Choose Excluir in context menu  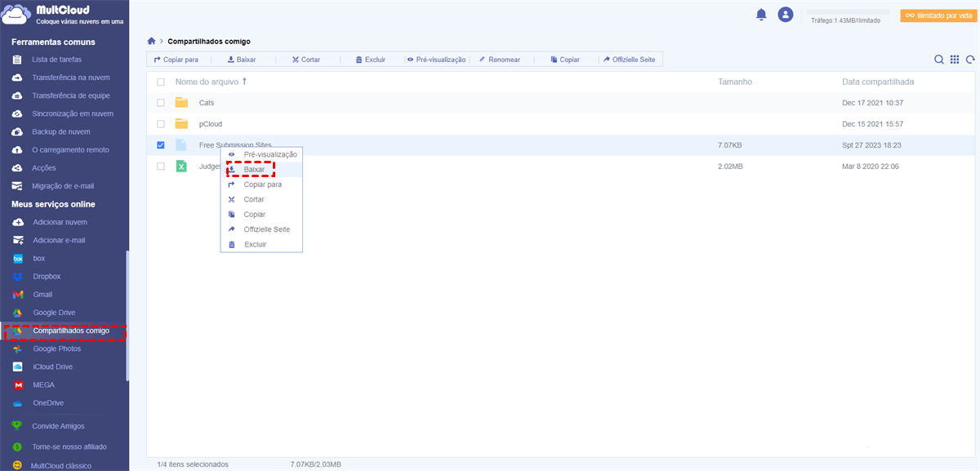coord(261,244)
